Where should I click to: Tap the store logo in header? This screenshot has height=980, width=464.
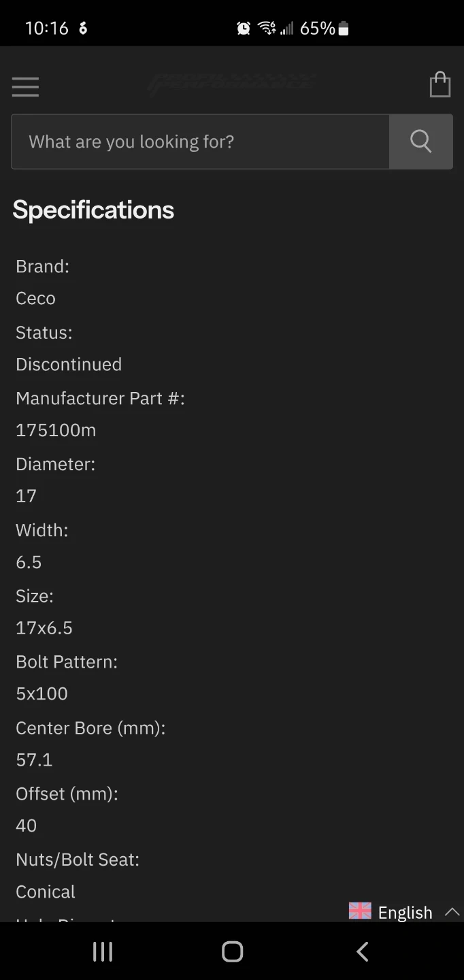[x=231, y=84]
